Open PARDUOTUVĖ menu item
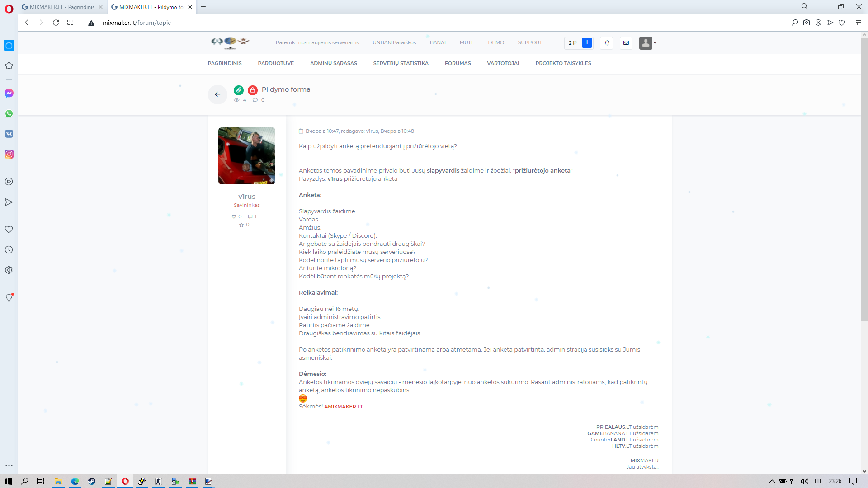 (x=276, y=63)
